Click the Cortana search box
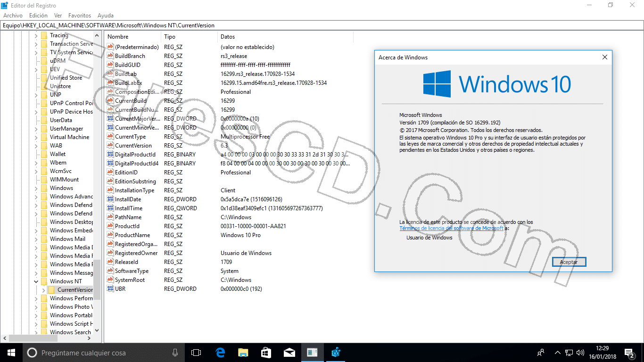This screenshot has width=644, height=362. pyautogui.click(x=104, y=353)
